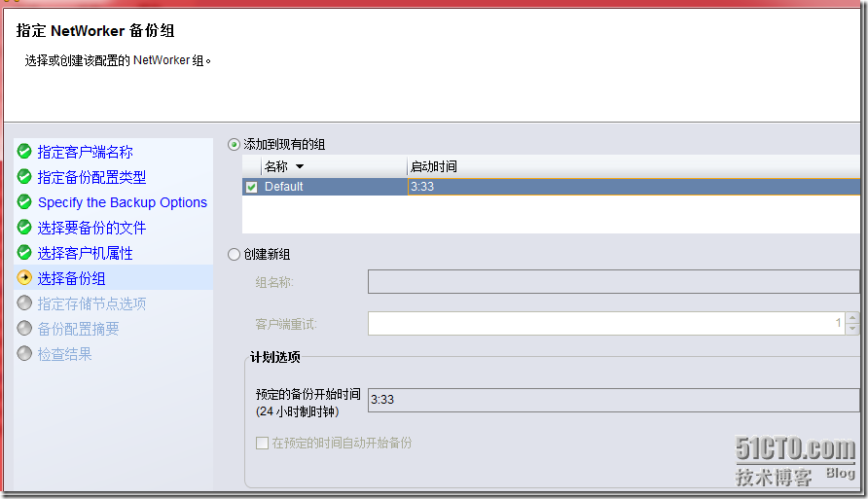Open the 指定客户端名称 wizard step
This screenshot has height=499, width=868.
point(86,152)
